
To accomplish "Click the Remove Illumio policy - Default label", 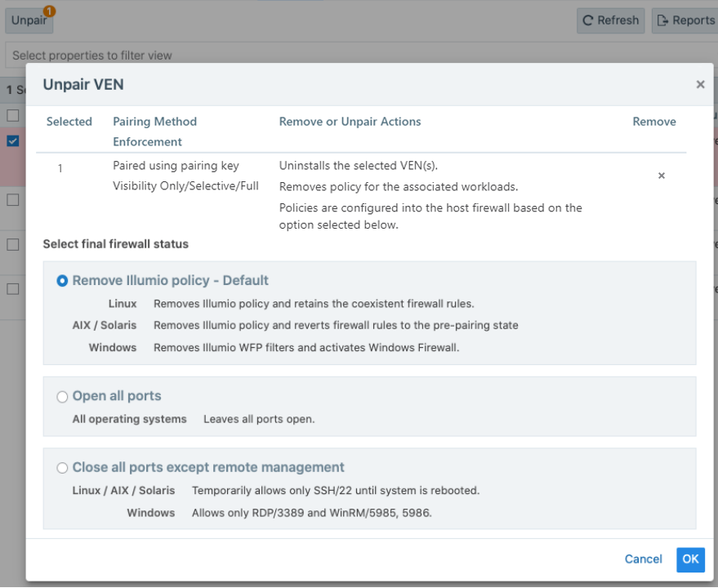I will (x=171, y=280).
